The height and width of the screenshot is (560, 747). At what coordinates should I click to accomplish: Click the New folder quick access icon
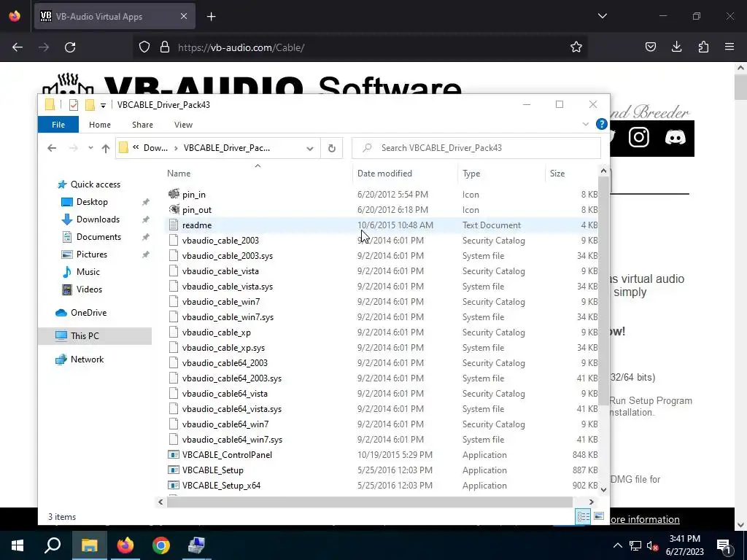(x=90, y=105)
